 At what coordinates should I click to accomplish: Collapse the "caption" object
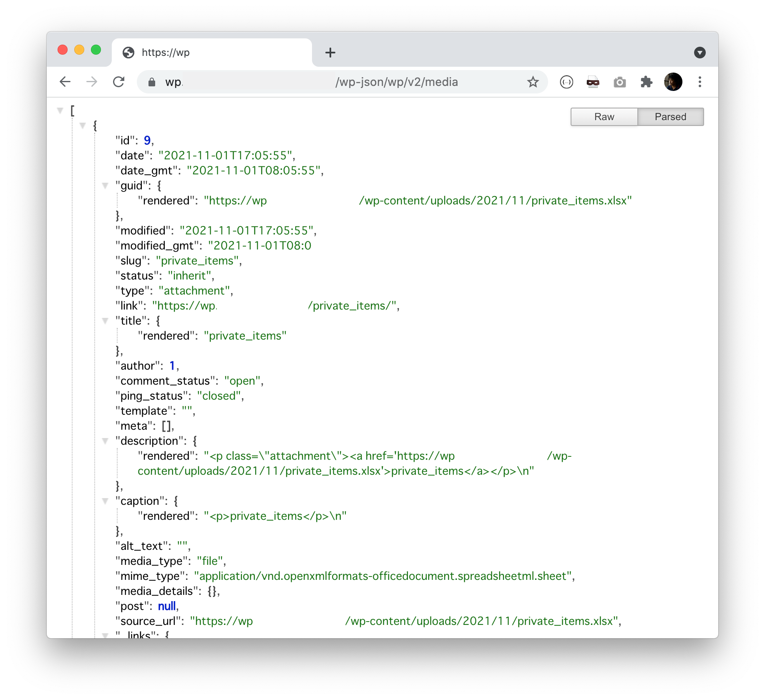coord(105,501)
